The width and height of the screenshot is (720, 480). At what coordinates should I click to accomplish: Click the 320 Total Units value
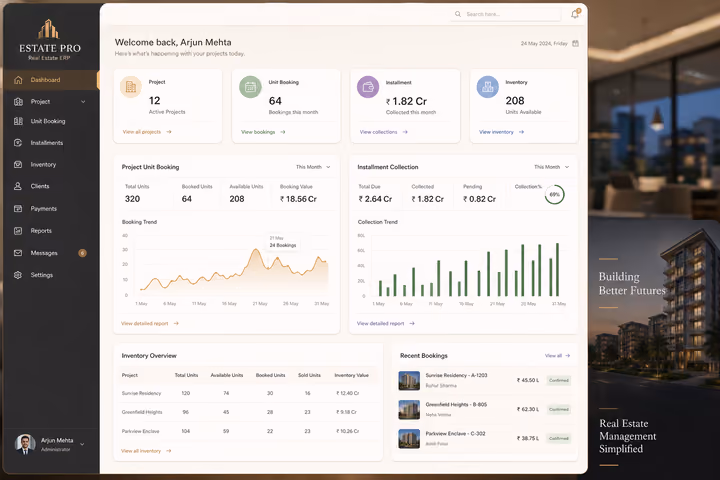click(132, 199)
